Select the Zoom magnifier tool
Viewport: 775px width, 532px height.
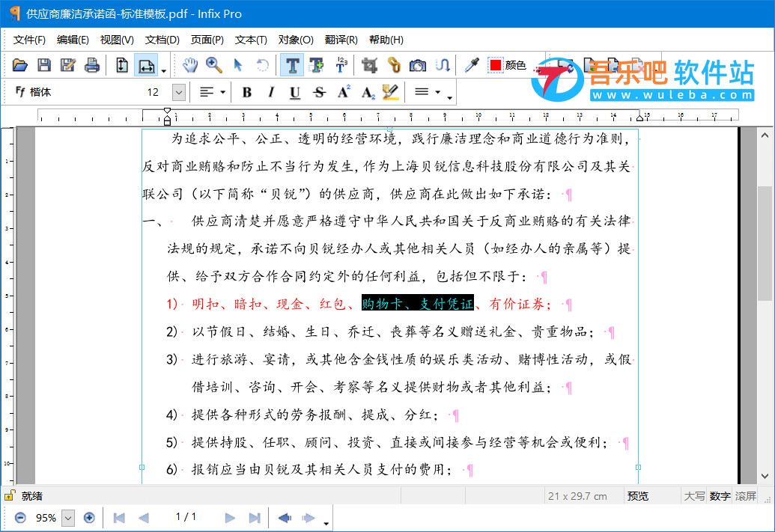[x=214, y=65]
